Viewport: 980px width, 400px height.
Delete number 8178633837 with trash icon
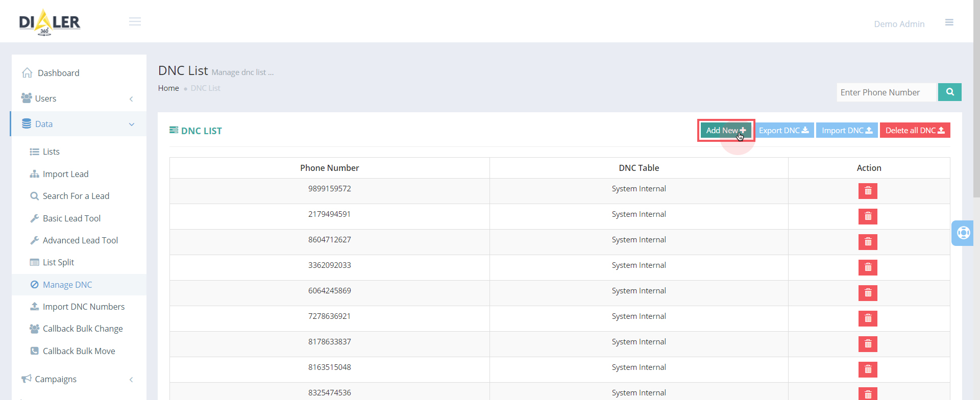pyautogui.click(x=868, y=344)
